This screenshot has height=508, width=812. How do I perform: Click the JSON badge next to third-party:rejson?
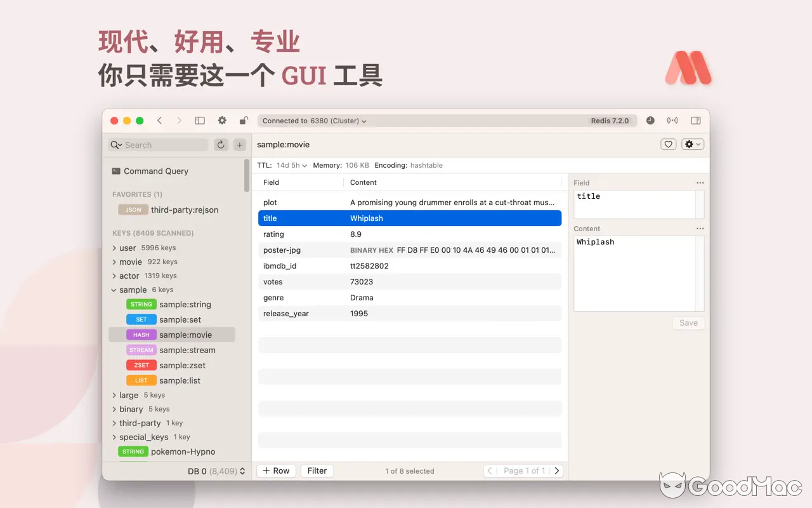click(x=133, y=210)
